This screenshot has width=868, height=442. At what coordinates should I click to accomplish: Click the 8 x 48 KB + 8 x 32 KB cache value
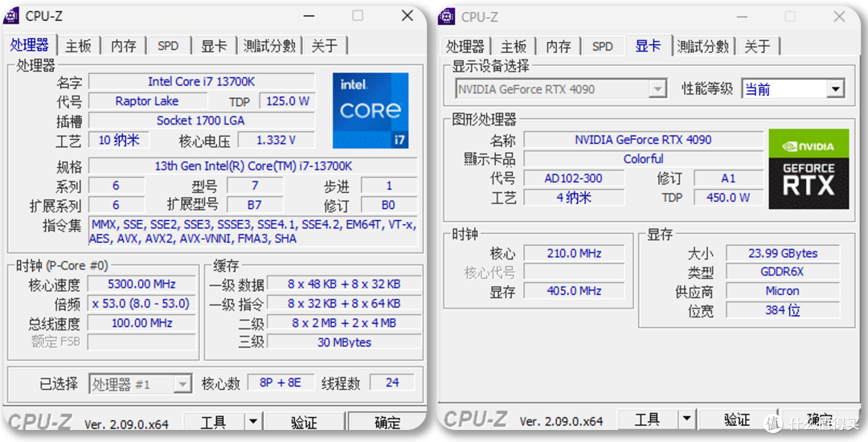coord(344,284)
